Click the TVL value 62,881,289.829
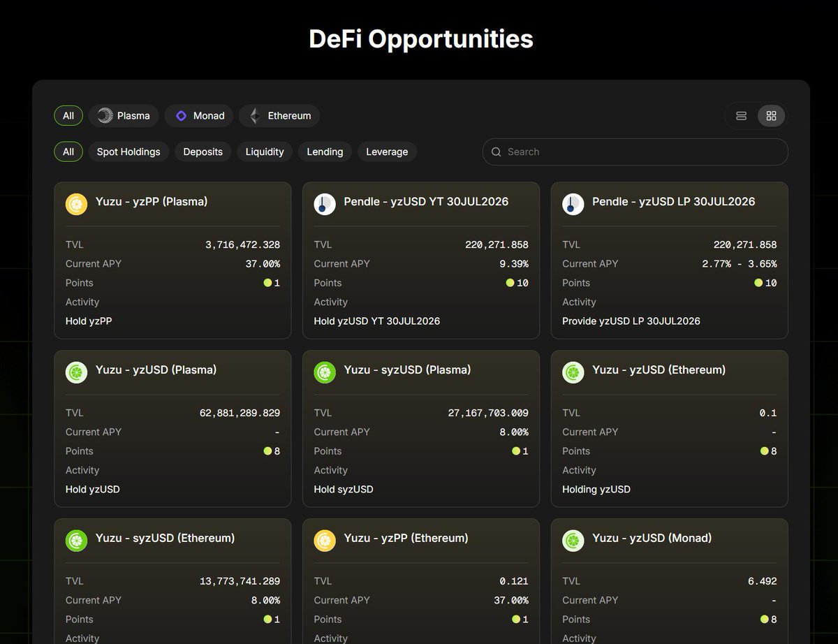Viewport: 838px width, 644px height. [240, 413]
